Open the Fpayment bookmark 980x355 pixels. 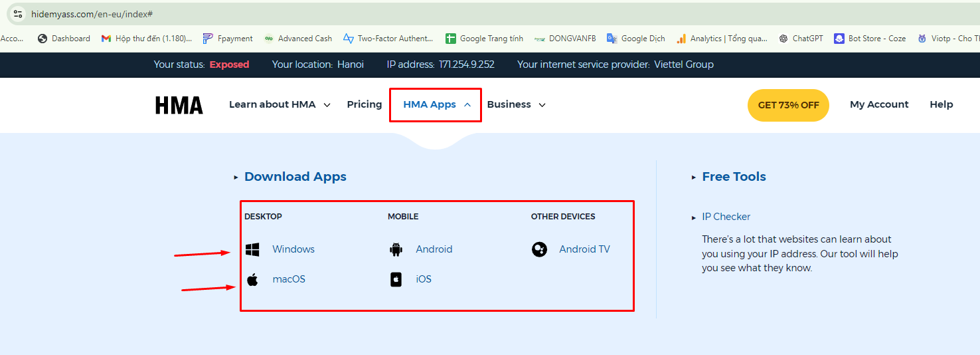[228, 39]
